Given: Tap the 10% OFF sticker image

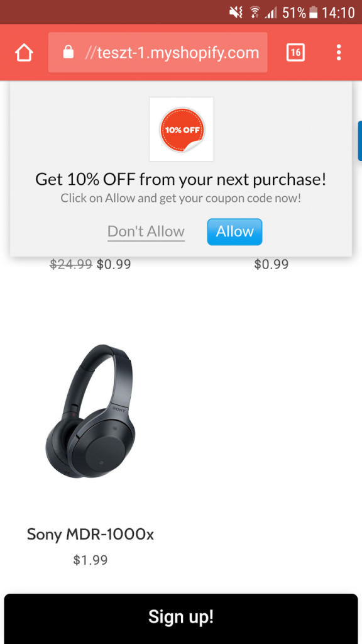Looking at the screenshot, I should (182, 130).
